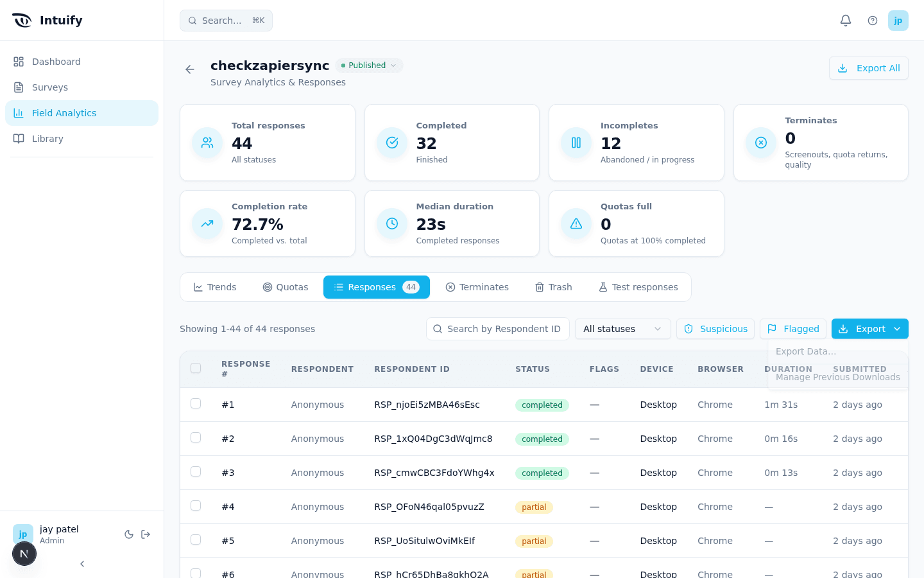Image resolution: width=924 pixels, height=578 pixels.
Task: Expand the Export dropdown button
Action: 870,329
